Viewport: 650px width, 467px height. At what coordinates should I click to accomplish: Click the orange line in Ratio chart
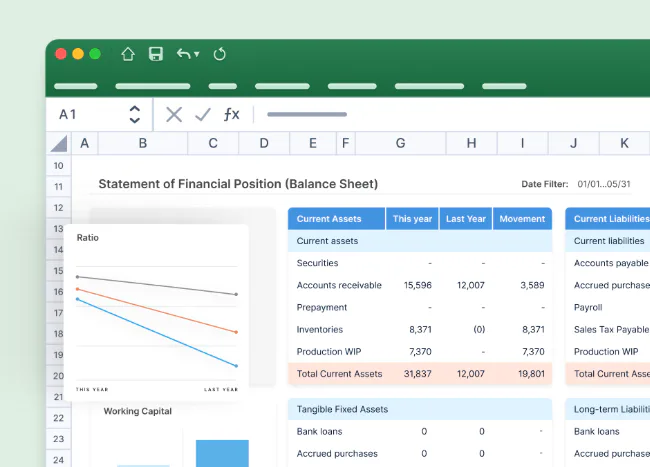click(x=157, y=310)
